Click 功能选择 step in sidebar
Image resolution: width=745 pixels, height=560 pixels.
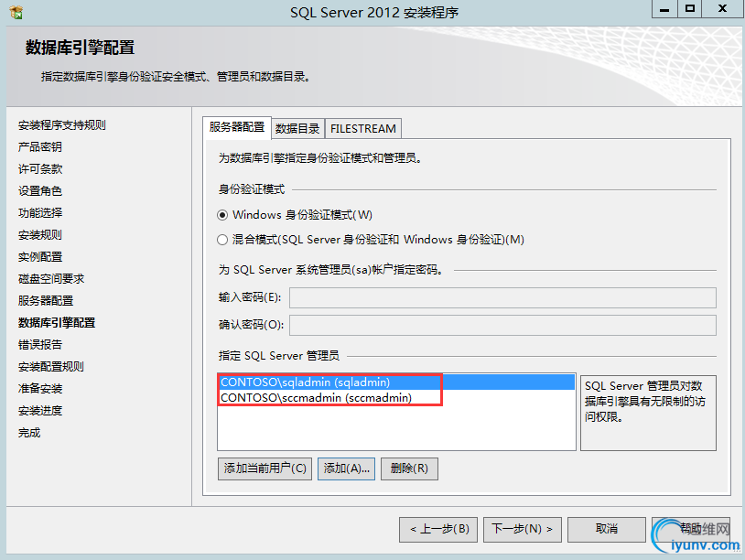40,213
